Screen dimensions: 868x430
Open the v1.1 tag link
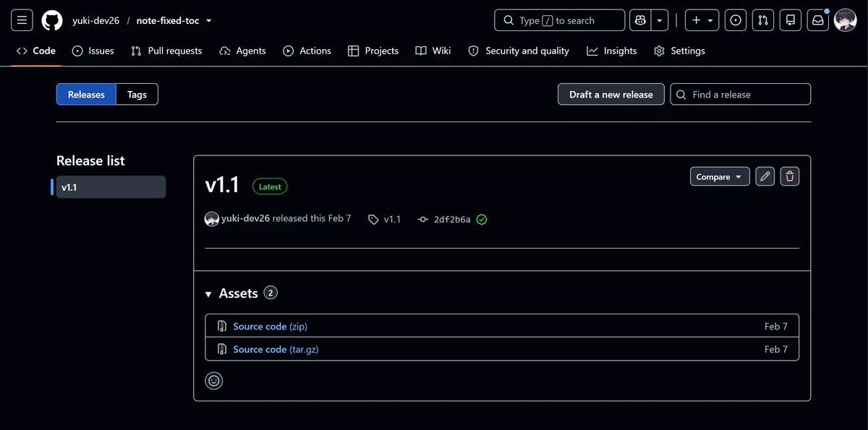point(384,219)
